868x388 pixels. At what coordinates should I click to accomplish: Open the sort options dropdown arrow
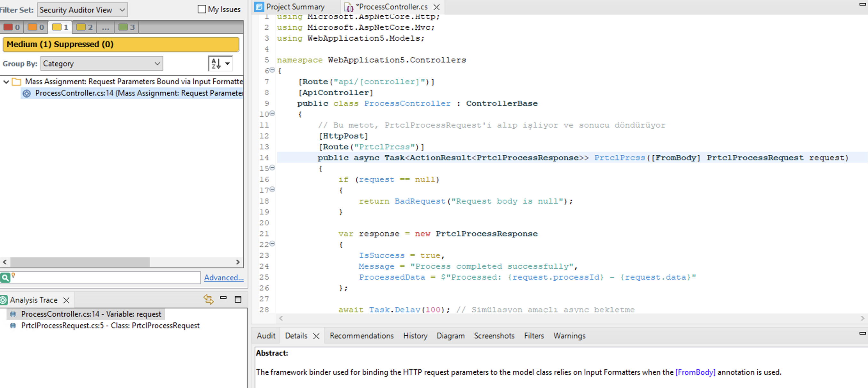pos(228,64)
